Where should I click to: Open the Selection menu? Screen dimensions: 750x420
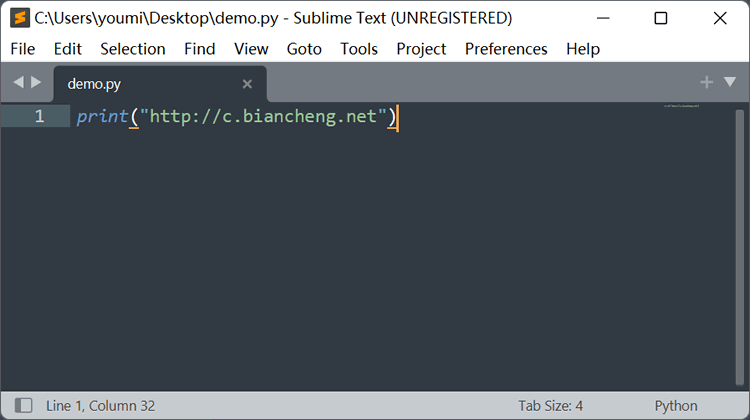[132, 49]
